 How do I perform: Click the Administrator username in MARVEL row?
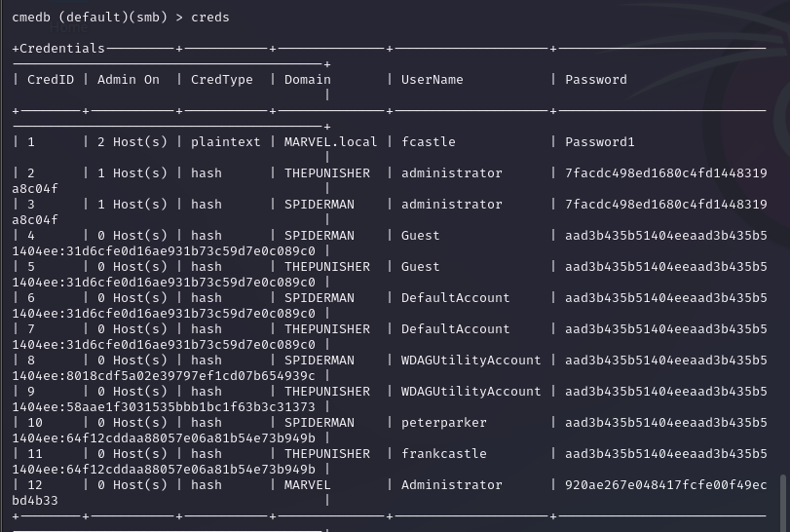coord(451,485)
